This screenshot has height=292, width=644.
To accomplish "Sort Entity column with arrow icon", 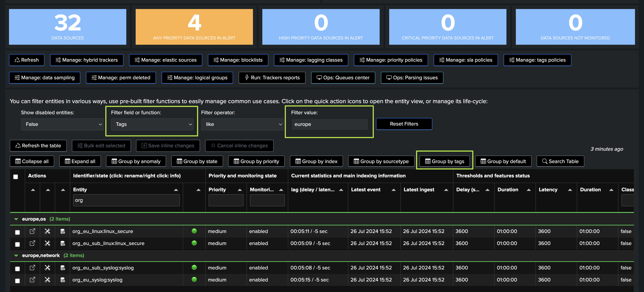I will (x=176, y=190).
